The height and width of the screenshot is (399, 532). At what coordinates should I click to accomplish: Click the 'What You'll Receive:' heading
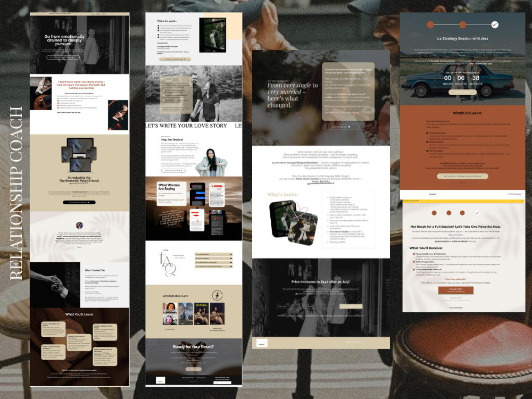click(426, 248)
